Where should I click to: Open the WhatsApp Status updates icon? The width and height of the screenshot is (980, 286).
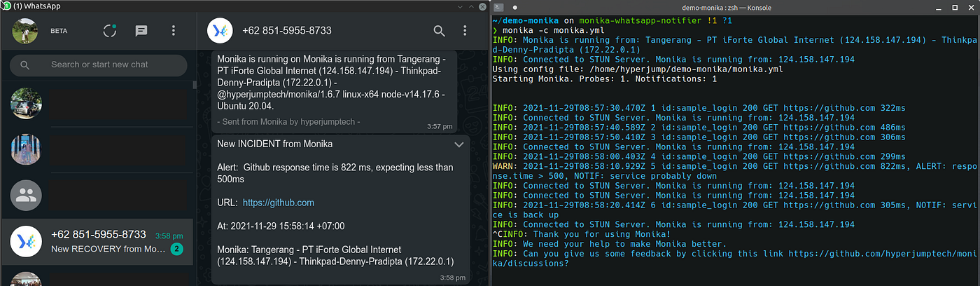click(109, 31)
